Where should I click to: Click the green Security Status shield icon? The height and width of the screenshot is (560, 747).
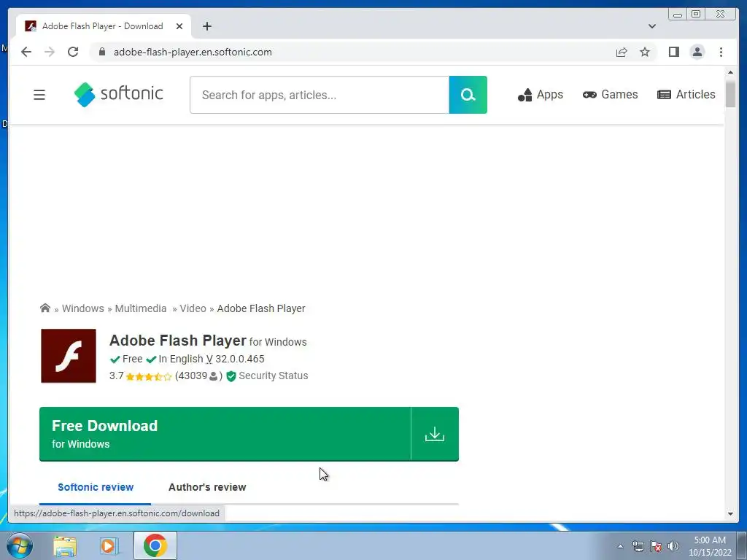(x=231, y=376)
